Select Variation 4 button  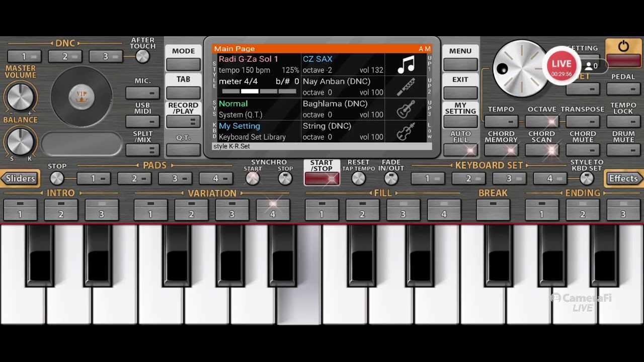[x=273, y=210]
